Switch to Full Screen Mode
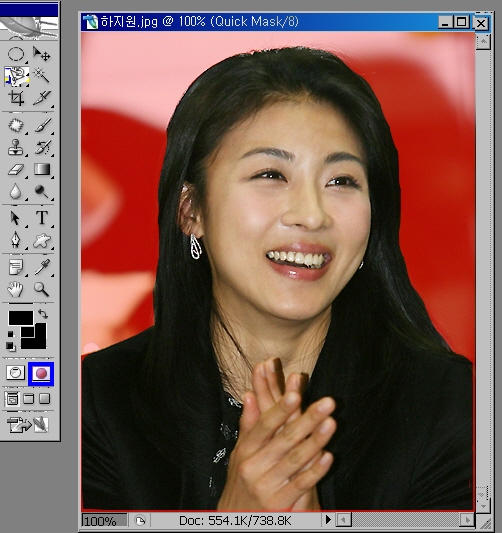Viewport: 502px width, 533px height. point(45,399)
